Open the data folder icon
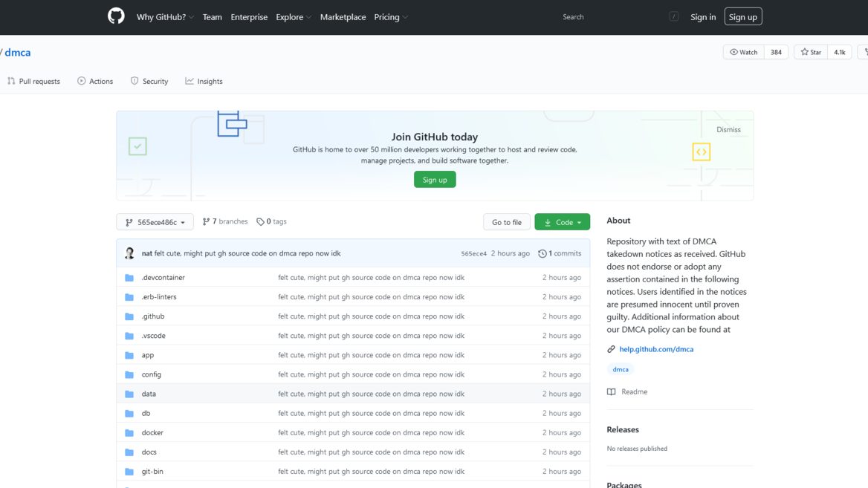 coord(129,394)
